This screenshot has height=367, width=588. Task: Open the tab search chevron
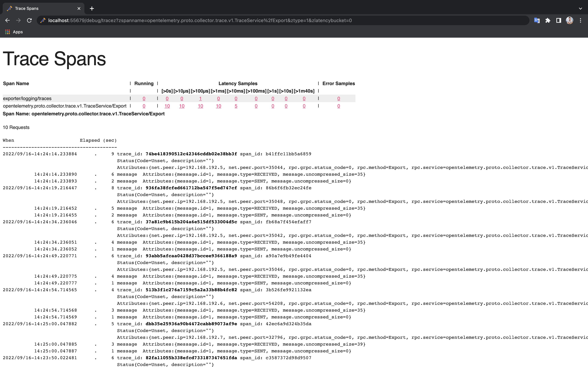click(581, 8)
